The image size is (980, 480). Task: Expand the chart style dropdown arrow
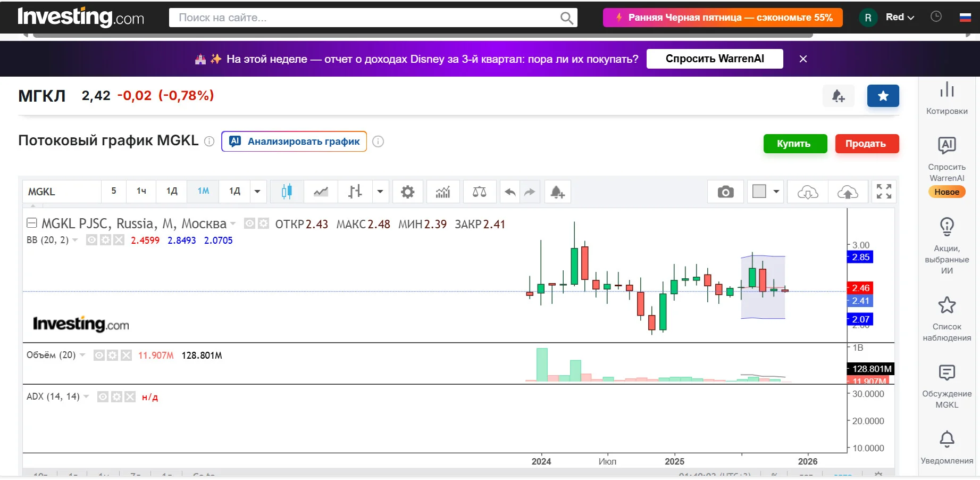point(380,192)
